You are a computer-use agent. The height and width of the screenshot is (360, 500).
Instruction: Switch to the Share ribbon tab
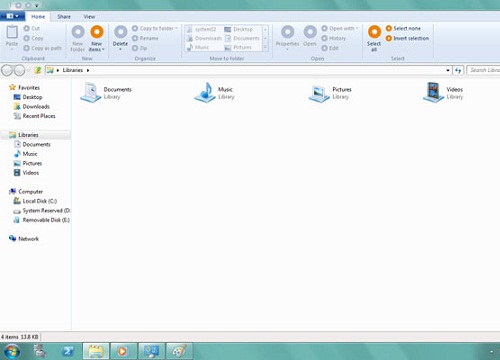[x=64, y=17]
